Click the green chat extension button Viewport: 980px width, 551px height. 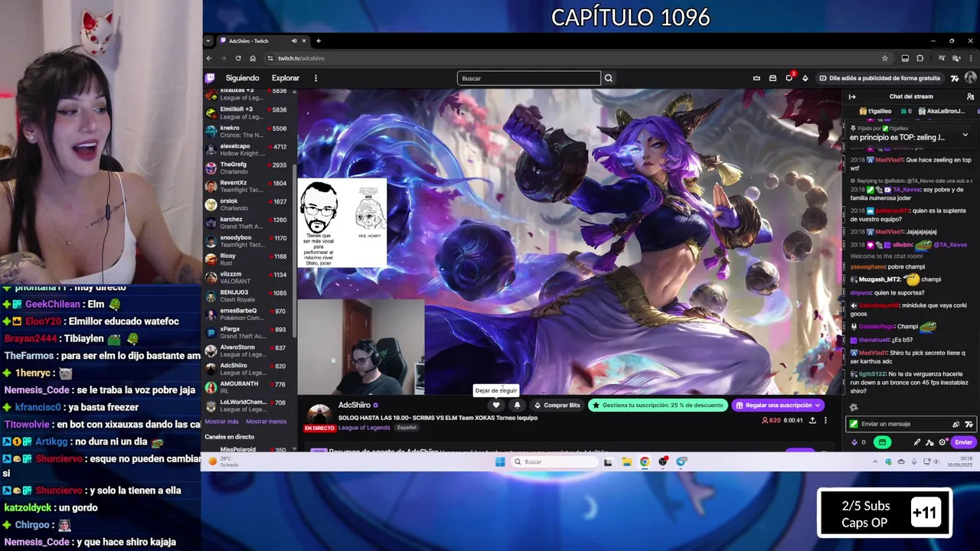[x=883, y=442]
